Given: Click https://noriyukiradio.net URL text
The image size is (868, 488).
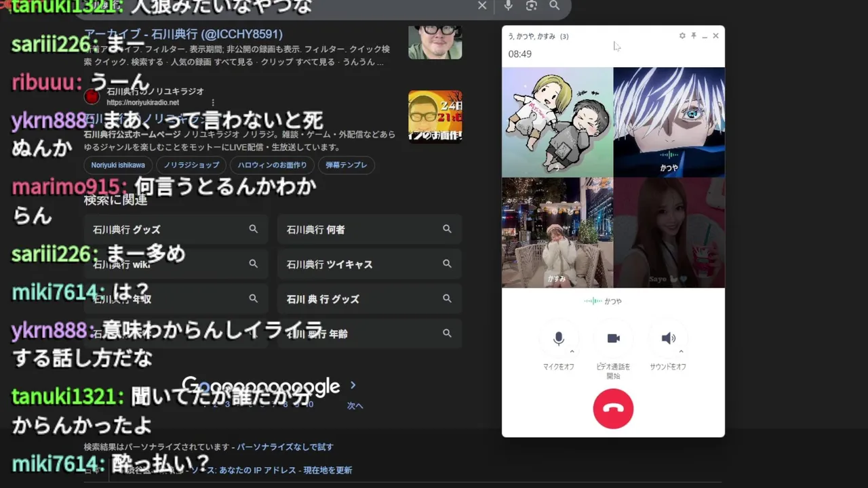Looking at the screenshot, I should click(x=142, y=102).
